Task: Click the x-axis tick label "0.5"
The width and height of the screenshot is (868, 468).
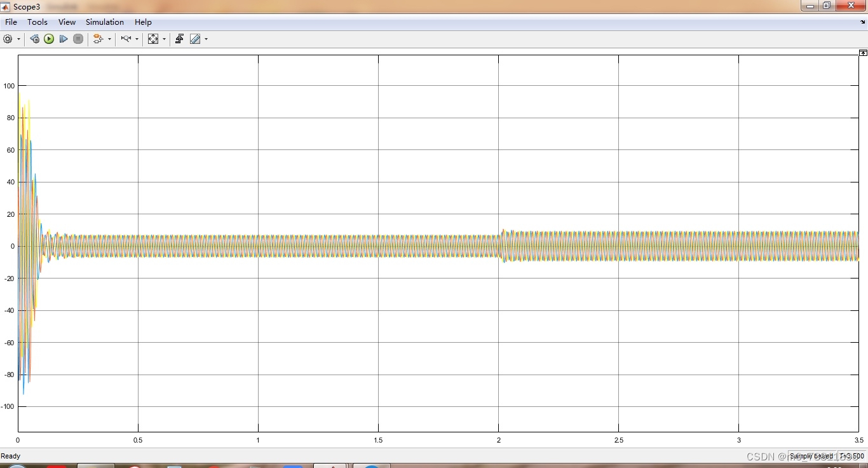Action: coord(138,440)
